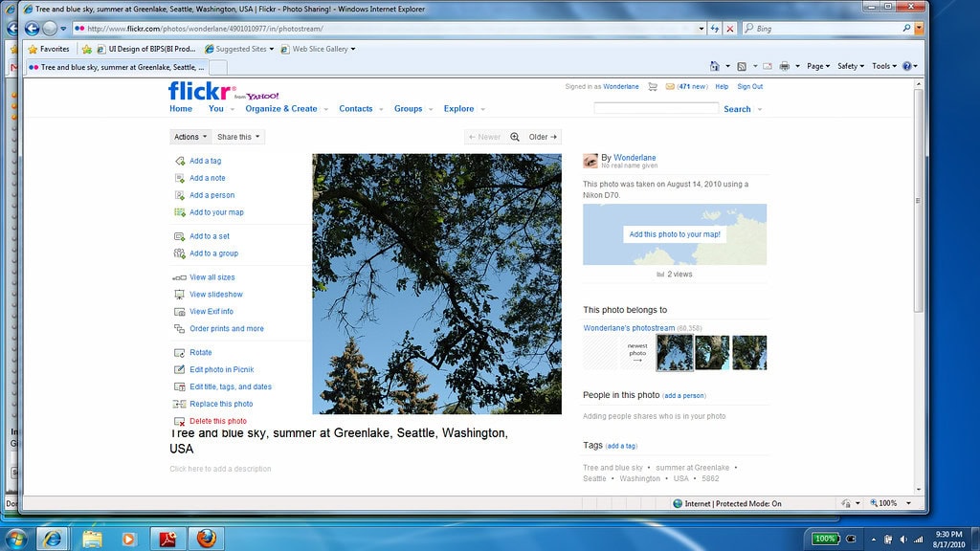Open the mail envelope icon
980x551 pixels.
click(670, 87)
